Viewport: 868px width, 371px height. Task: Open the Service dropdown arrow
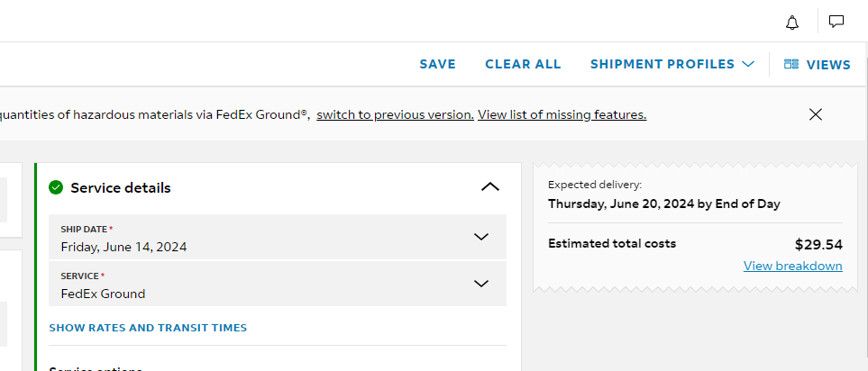point(481,284)
